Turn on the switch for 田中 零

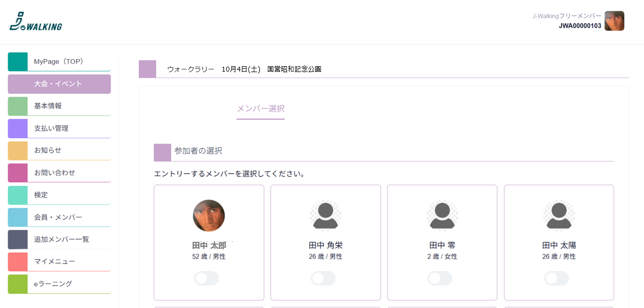[x=440, y=278]
